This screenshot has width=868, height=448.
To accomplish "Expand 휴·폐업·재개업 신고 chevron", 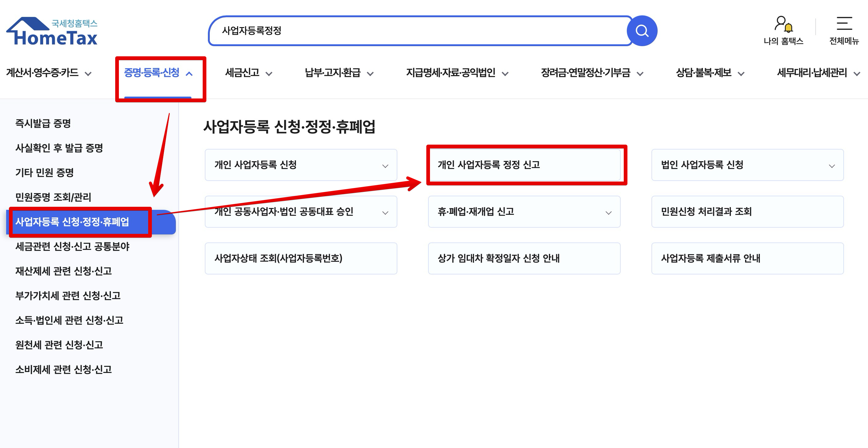I will (608, 213).
